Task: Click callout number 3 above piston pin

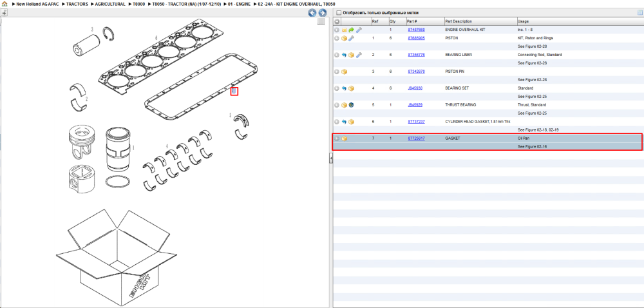Action: pyautogui.click(x=92, y=30)
